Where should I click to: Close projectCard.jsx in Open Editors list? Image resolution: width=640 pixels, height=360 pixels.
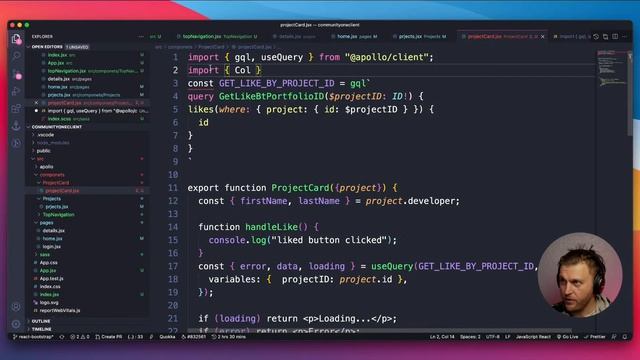click(36, 103)
